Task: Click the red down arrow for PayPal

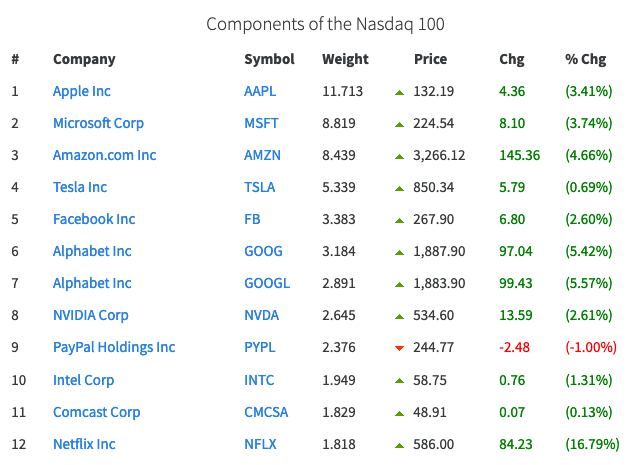Action: [x=400, y=348]
